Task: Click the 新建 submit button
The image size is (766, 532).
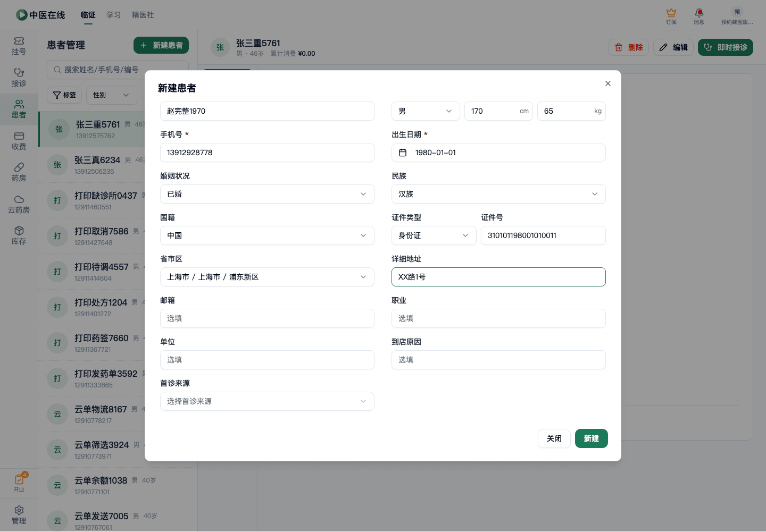Action: coord(592,438)
